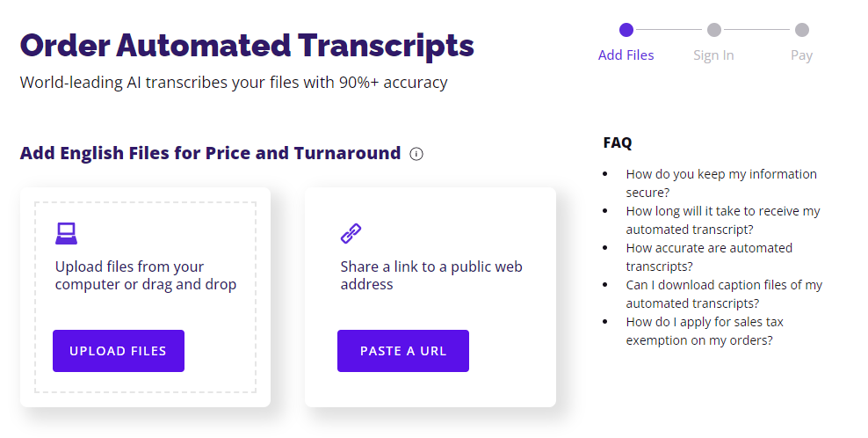The height and width of the screenshot is (438, 868).
Task: Click the Share a link card text
Action: [x=431, y=275]
